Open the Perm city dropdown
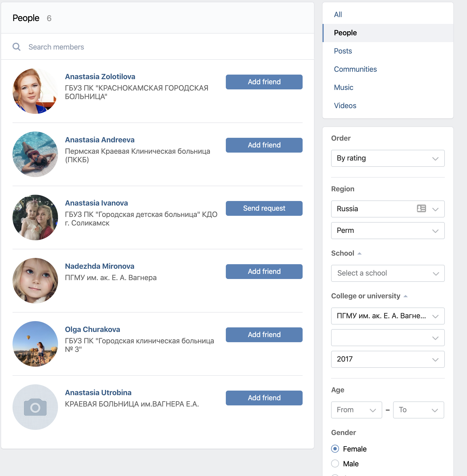Screen dimensions: 467x476 pyautogui.click(x=388, y=231)
